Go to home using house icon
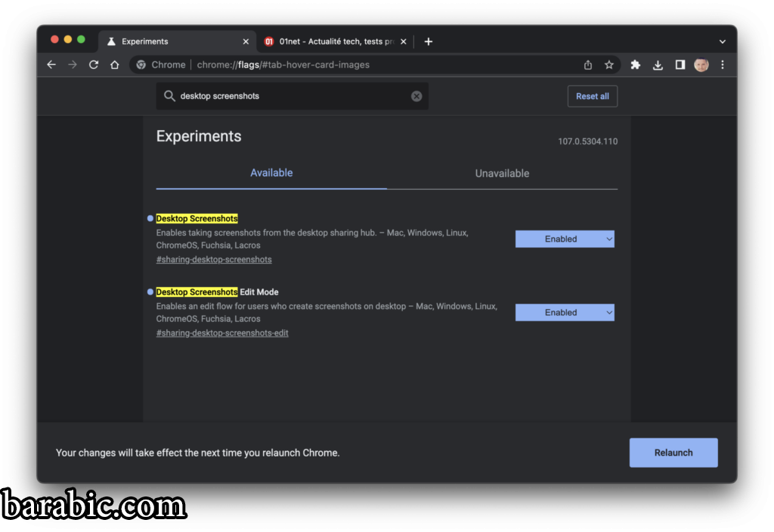 [x=114, y=65]
